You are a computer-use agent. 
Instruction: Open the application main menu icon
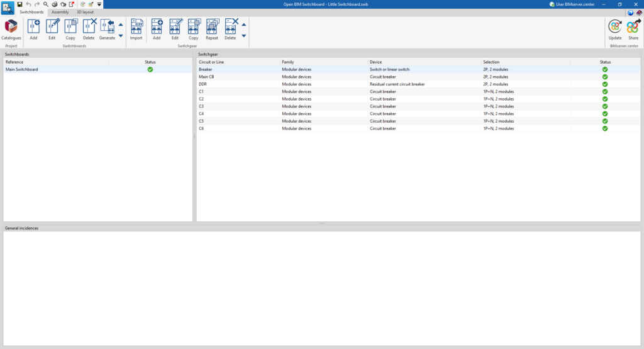pyautogui.click(x=8, y=8)
